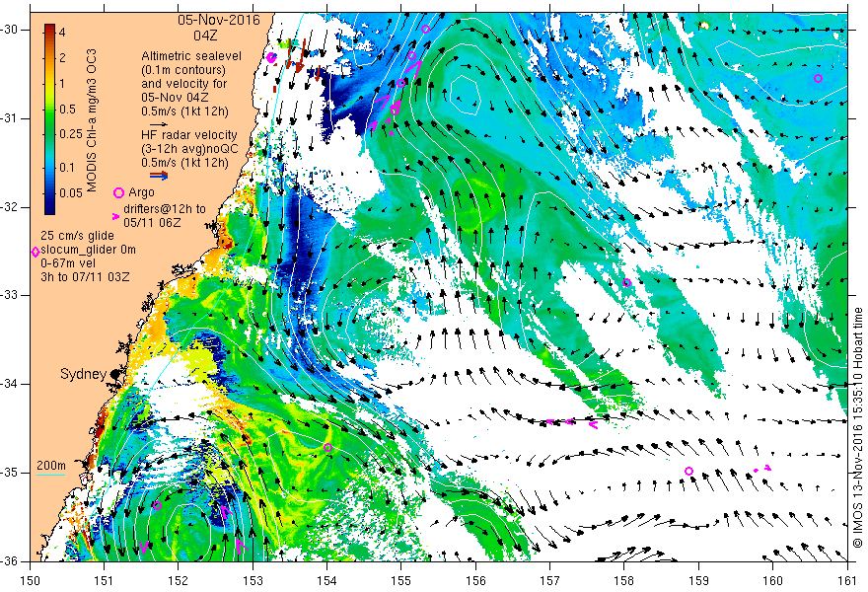
Task: Click the "25 cm/s glide" legend text
Action: (78, 236)
